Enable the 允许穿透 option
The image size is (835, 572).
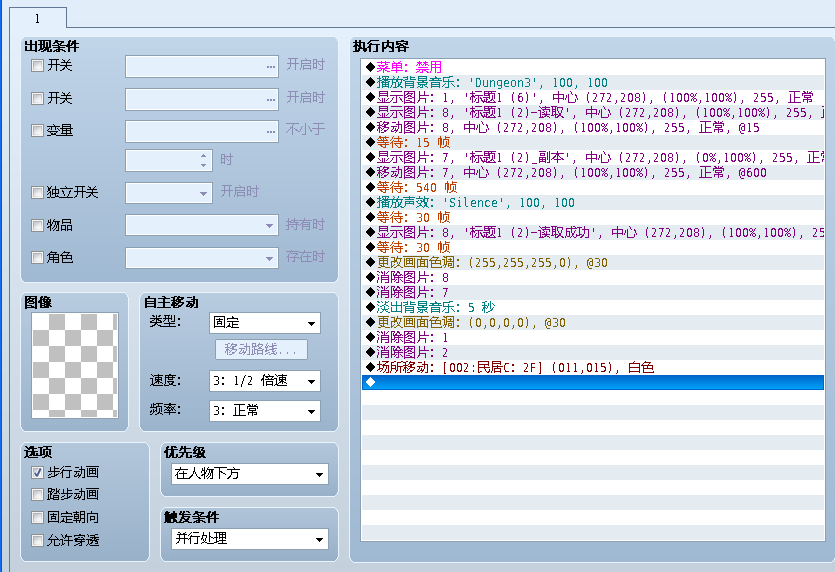pyautogui.click(x=37, y=541)
